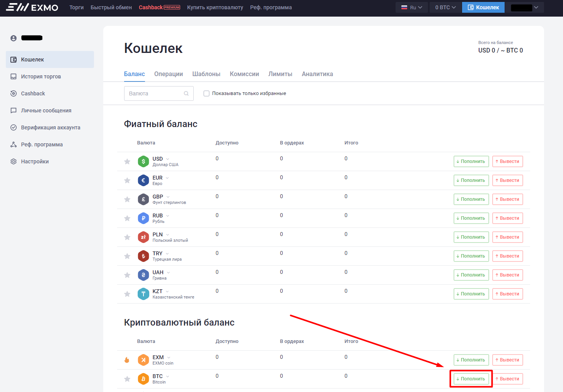563x392 pixels.
Task: Open the Ru language dropdown
Action: (412, 7)
